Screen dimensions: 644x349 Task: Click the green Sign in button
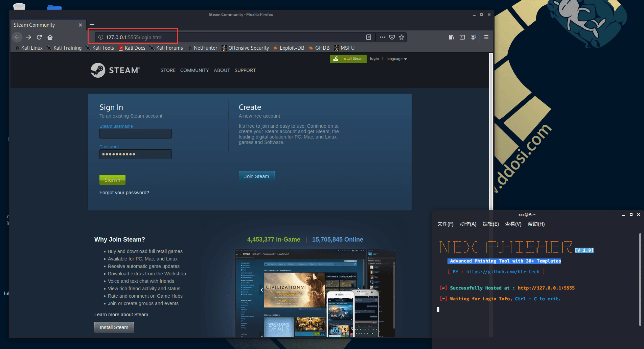112,180
